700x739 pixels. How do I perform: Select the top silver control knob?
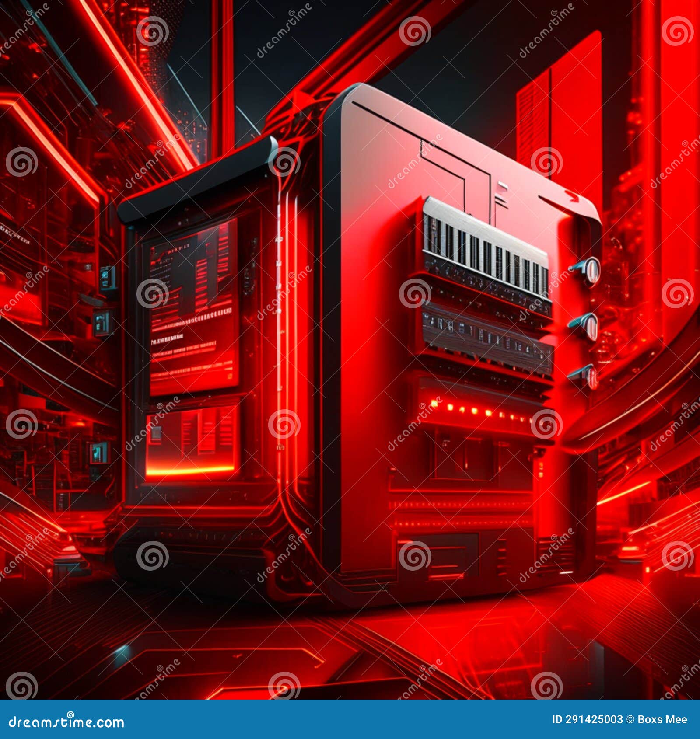(x=593, y=270)
